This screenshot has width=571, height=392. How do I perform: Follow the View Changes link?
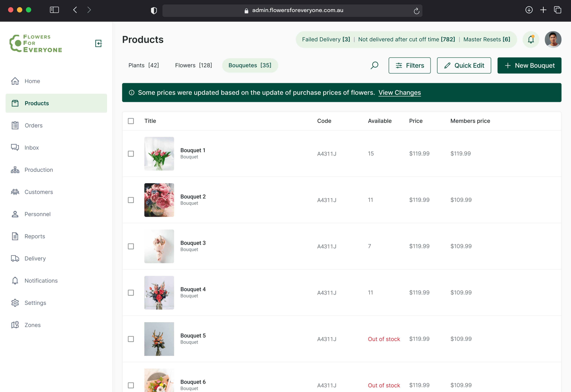click(x=400, y=93)
